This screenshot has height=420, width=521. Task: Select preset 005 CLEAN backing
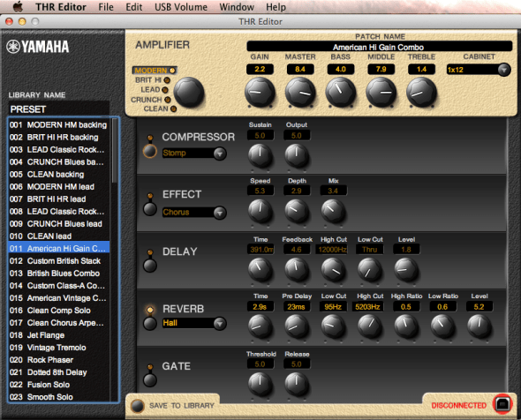(58, 175)
